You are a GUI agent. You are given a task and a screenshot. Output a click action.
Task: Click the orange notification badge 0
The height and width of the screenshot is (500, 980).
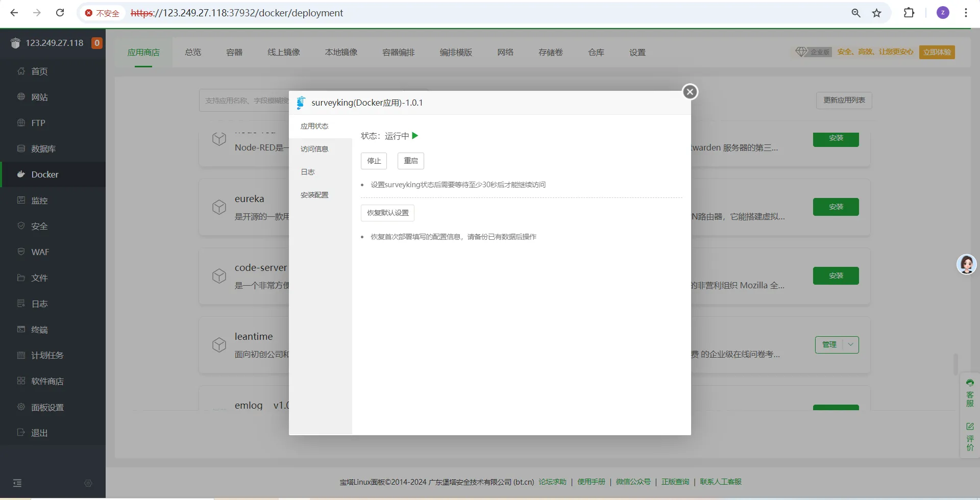point(97,43)
